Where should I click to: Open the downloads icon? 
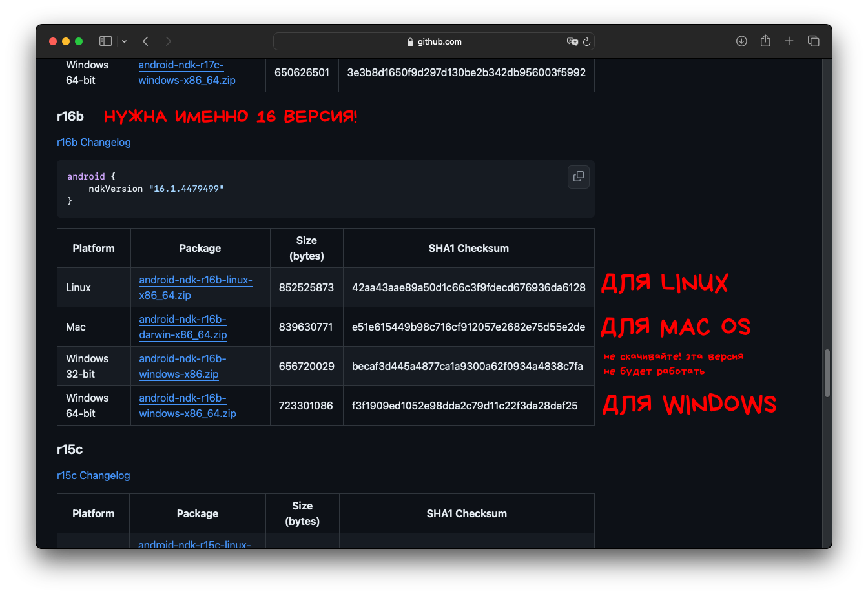[741, 41]
